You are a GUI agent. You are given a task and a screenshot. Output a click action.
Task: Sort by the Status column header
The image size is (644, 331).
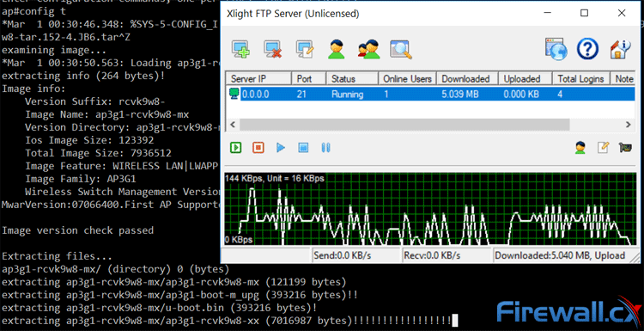coord(352,78)
